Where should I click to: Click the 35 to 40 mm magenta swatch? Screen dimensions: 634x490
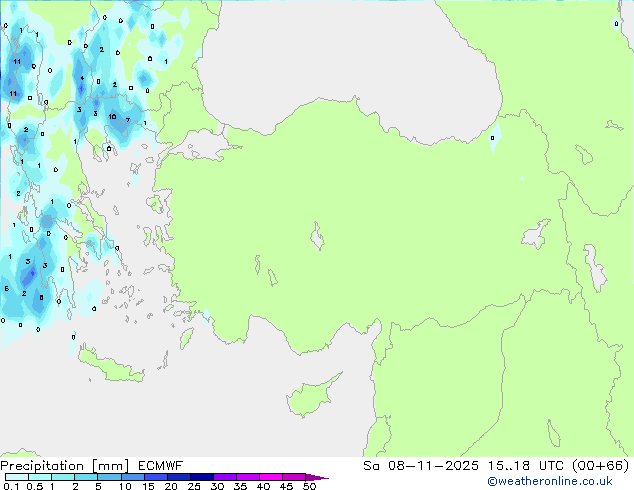click(247, 477)
